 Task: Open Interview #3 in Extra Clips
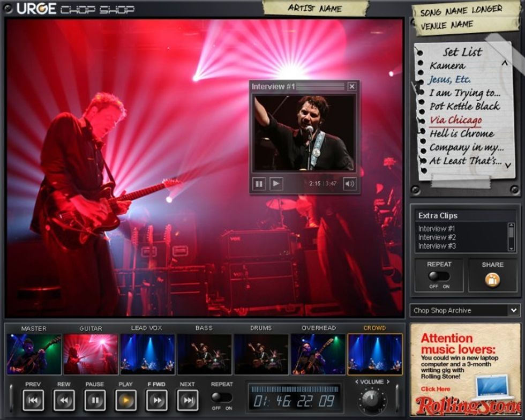tap(437, 246)
